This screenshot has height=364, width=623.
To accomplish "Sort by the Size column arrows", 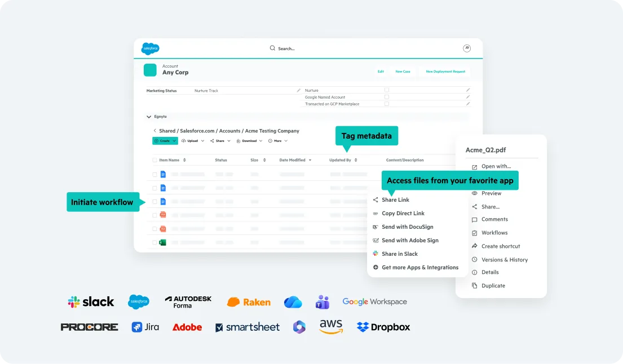I will [264, 161].
